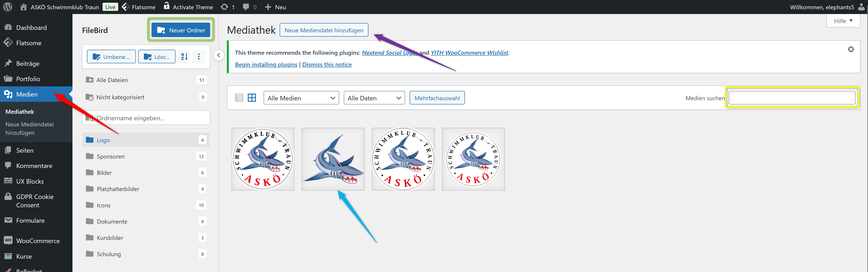Select the Bilder folder
This screenshot has width=868, height=272.
146,173
